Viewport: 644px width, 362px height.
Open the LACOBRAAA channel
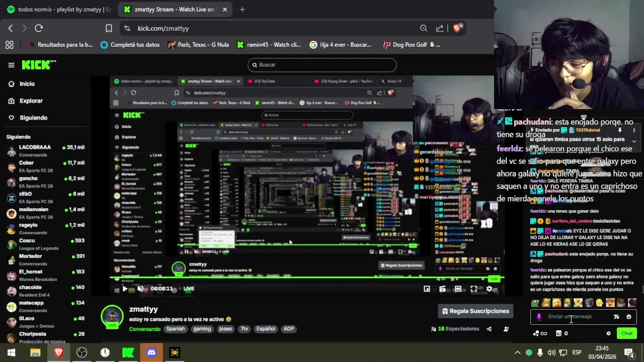point(45,151)
